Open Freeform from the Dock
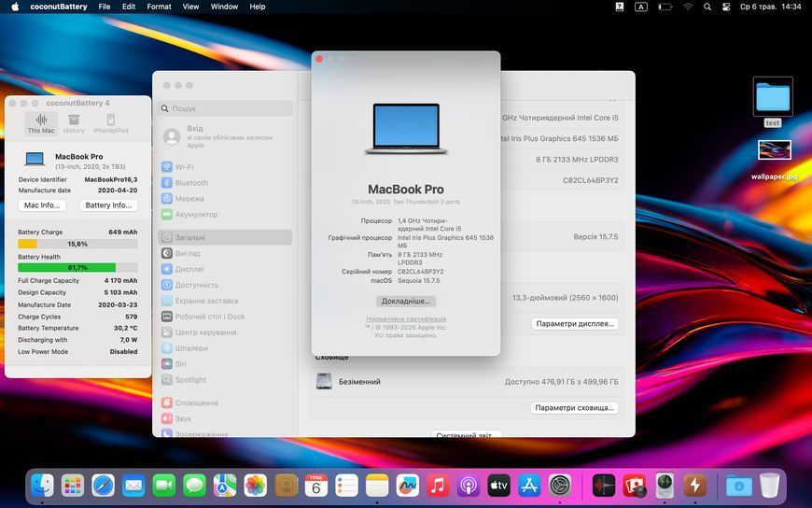This screenshot has width=812, height=508. [x=408, y=486]
